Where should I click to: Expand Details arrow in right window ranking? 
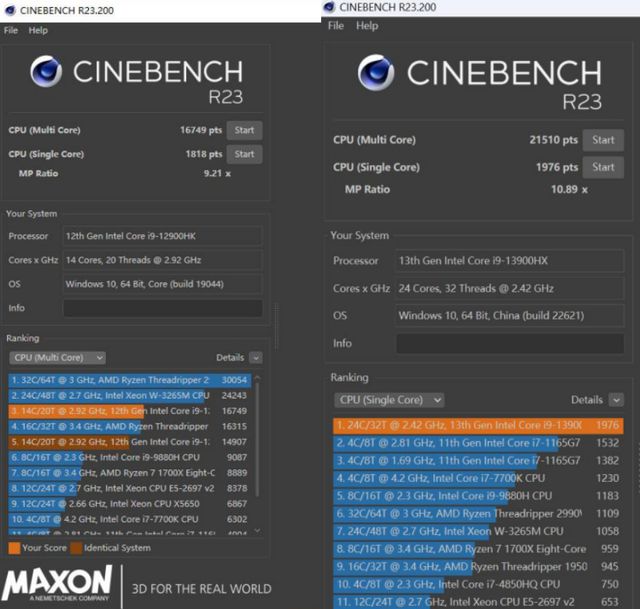pyautogui.click(x=616, y=400)
